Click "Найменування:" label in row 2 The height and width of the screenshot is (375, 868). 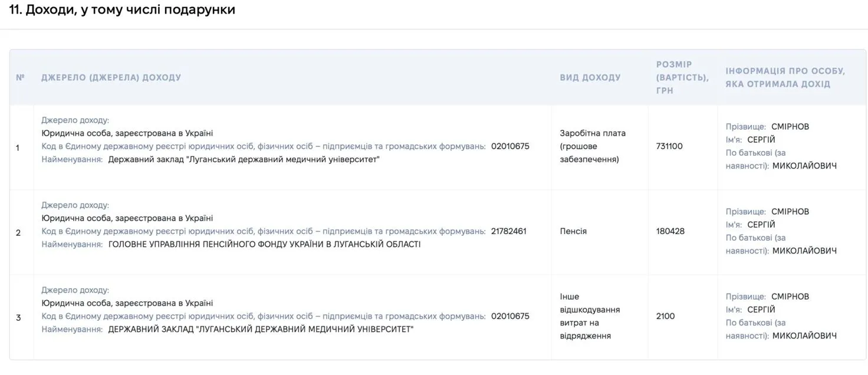tap(72, 244)
